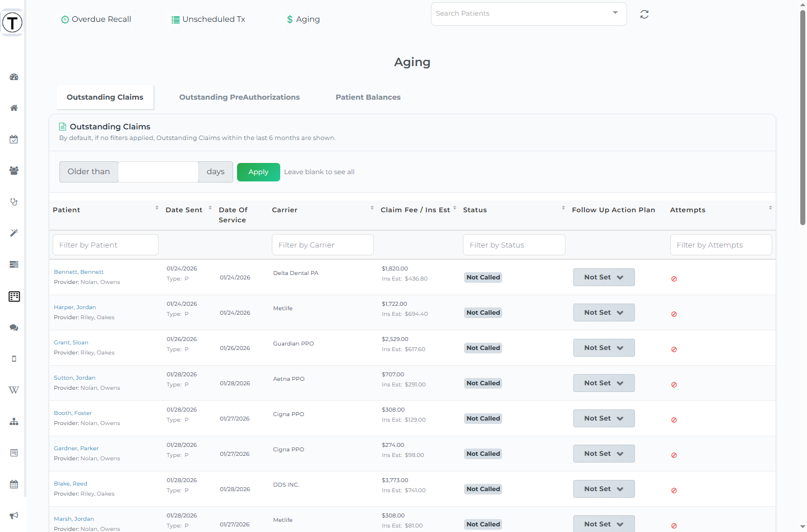The image size is (807, 532).
Task: Open the Overdue Recall menu item
Action: click(96, 19)
